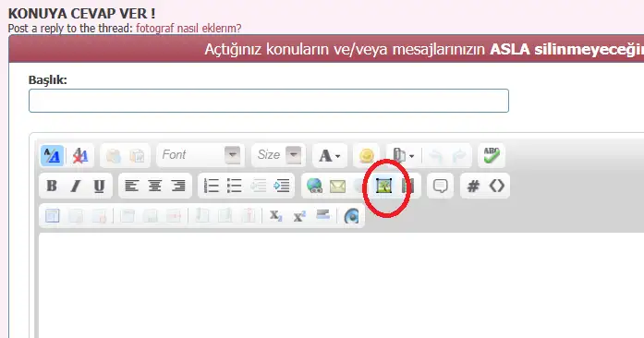Insert an ordered numbered list
Screen dimensions: 644x338
click(x=211, y=186)
